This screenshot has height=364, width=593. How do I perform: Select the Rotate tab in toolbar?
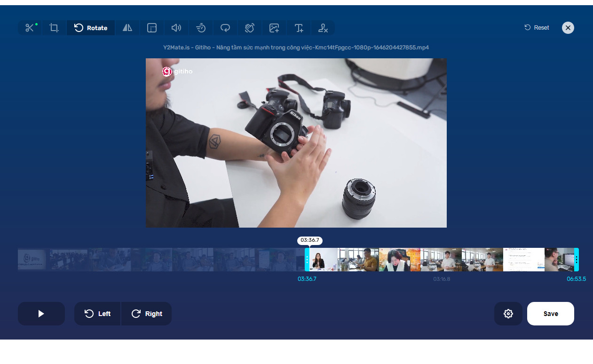pyautogui.click(x=91, y=28)
